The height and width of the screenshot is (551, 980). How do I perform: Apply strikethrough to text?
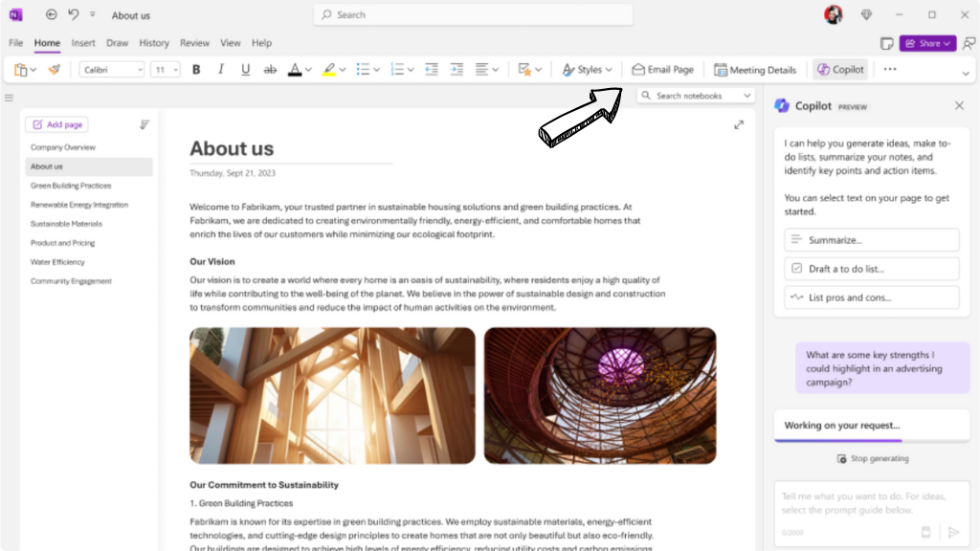270,69
